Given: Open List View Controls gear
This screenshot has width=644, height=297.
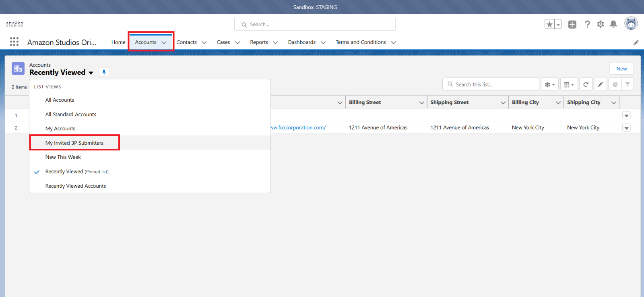Looking at the screenshot, I should click(x=549, y=84).
